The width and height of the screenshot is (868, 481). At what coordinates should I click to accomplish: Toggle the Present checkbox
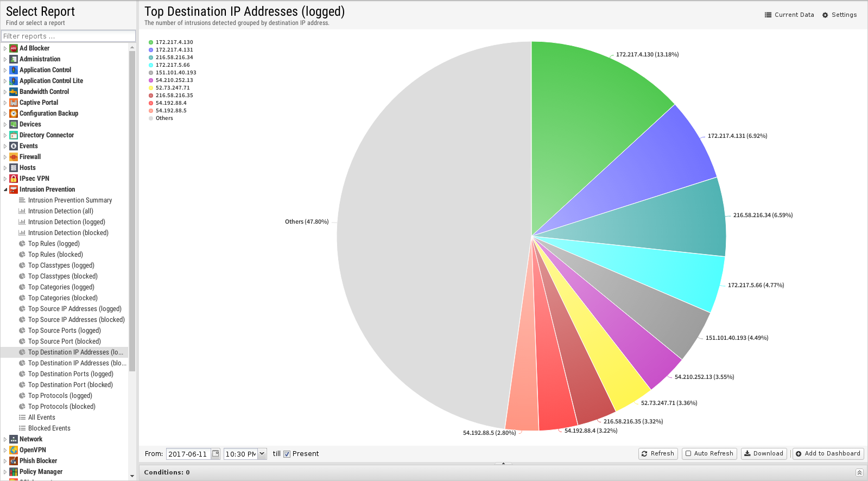coord(287,454)
